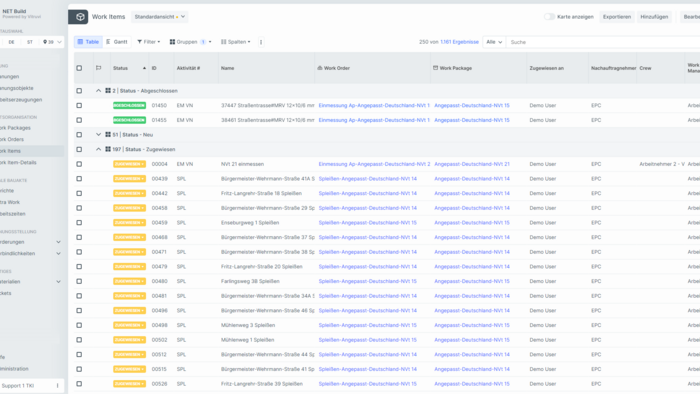Open Angepasst-Deutschland-NVt 21 work package link
Screen dimensions: 700x394
click(x=471, y=164)
